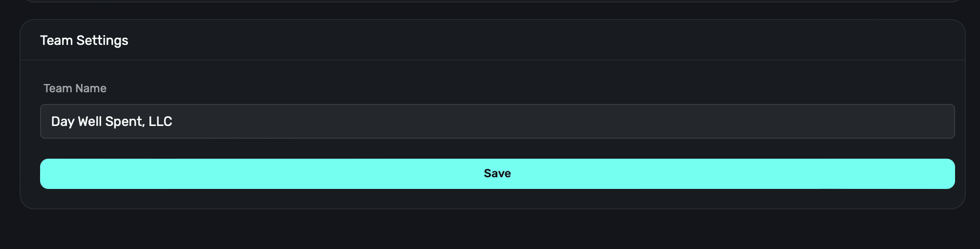Image resolution: width=980 pixels, height=249 pixels.
Task: Place cursor on the word Spent
Action: (123, 122)
